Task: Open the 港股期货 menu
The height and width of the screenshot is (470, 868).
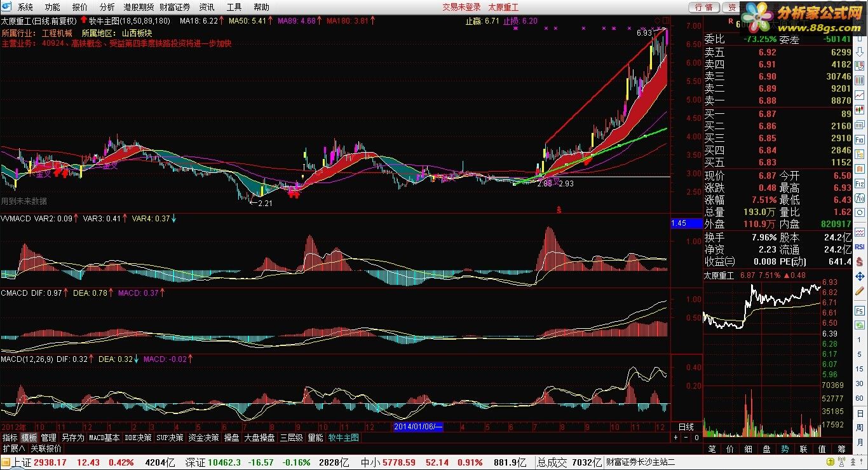Action: tap(139, 7)
